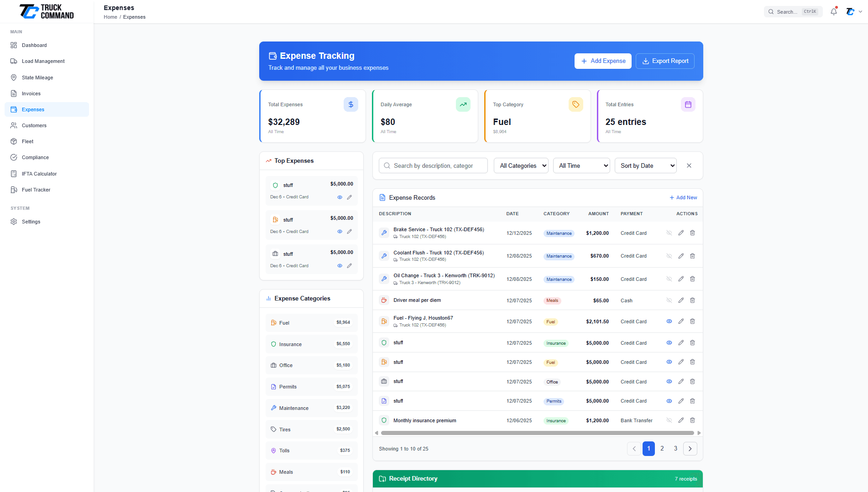Open the All Time filter dropdown

coord(581,166)
